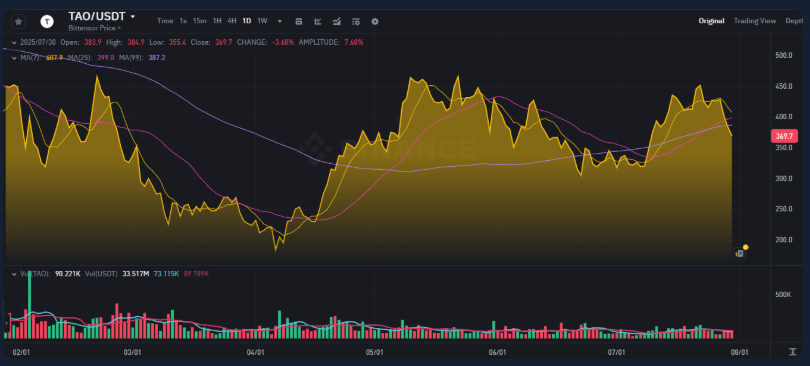This screenshot has width=810, height=366.
Task: Open the chart display options icon
Action: pos(356,21)
